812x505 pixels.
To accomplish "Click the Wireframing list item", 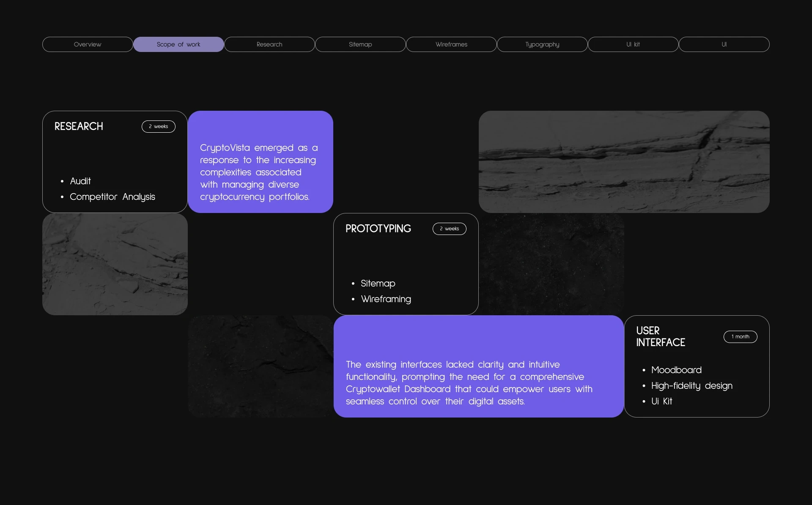I will 386,299.
